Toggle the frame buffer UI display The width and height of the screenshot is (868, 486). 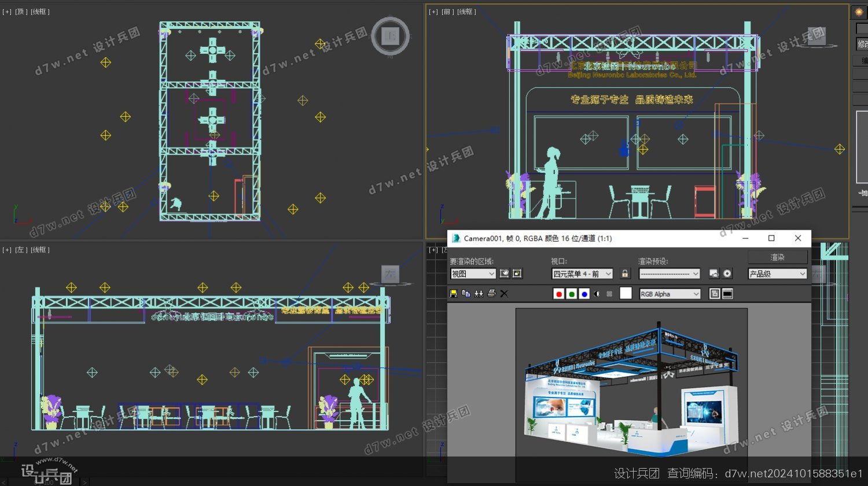pyautogui.click(x=727, y=294)
